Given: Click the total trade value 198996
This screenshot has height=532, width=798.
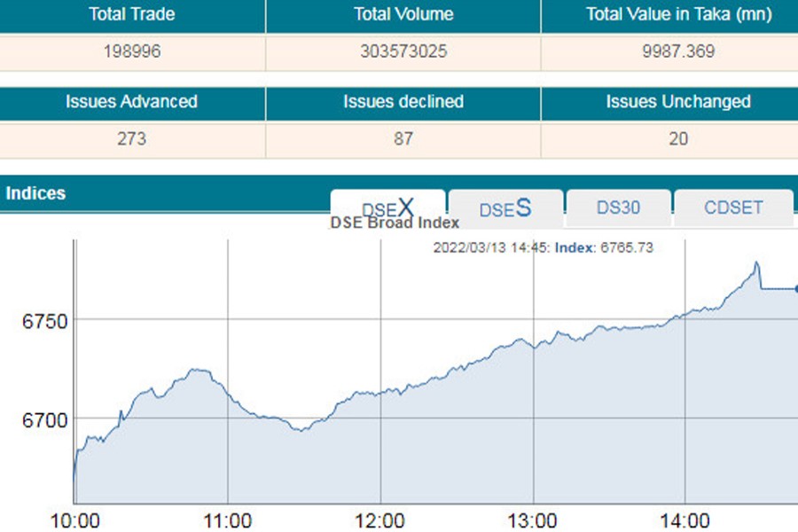Looking at the screenshot, I should pyautogui.click(x=132, y=51).
